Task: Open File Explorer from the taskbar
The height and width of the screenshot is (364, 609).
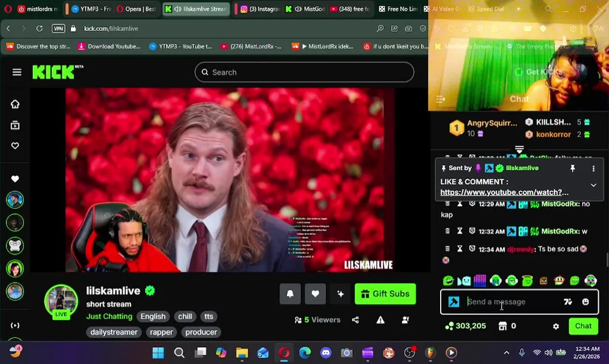Action: (x=242, y=352)
